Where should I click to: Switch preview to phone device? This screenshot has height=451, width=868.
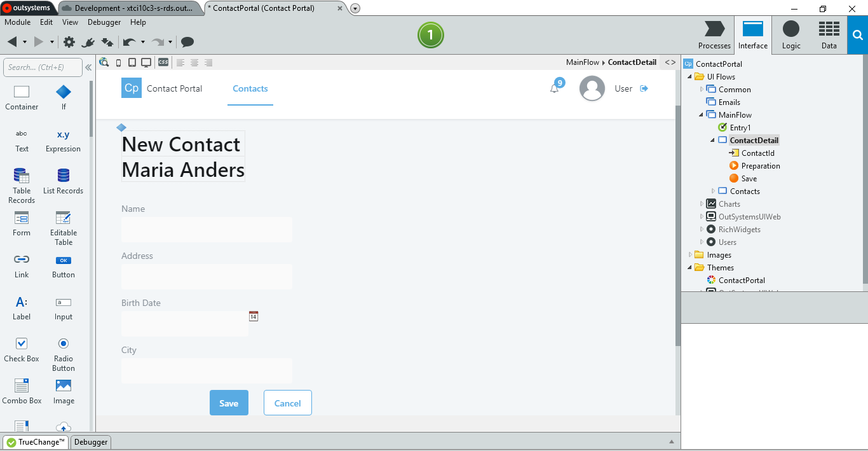pos(118,62)
